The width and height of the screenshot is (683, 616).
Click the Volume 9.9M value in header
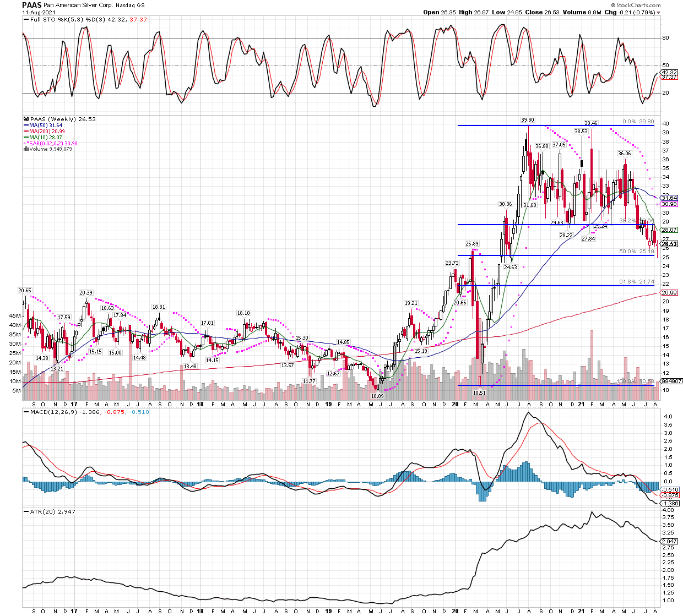point(581,12)
